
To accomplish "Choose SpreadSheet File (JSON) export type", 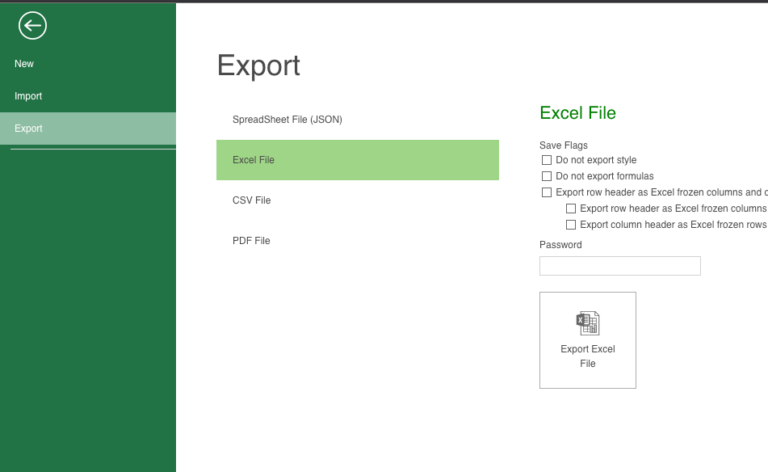I will [x=287, y=119].
